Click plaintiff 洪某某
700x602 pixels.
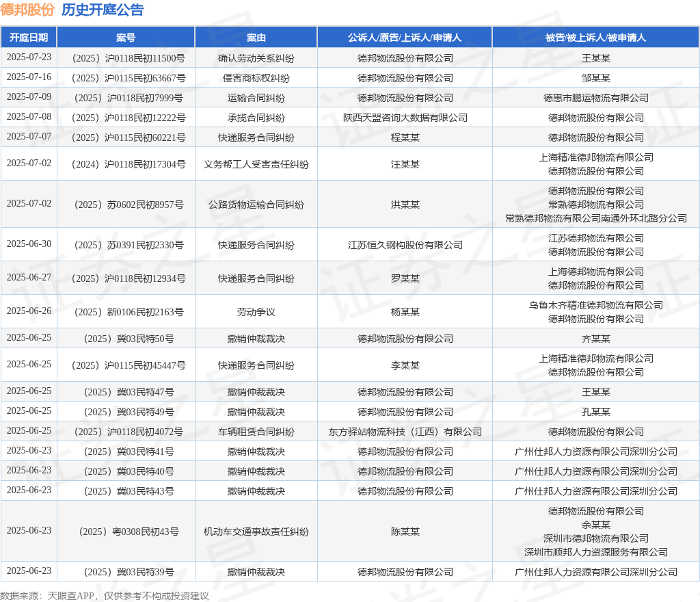[405, 205]
